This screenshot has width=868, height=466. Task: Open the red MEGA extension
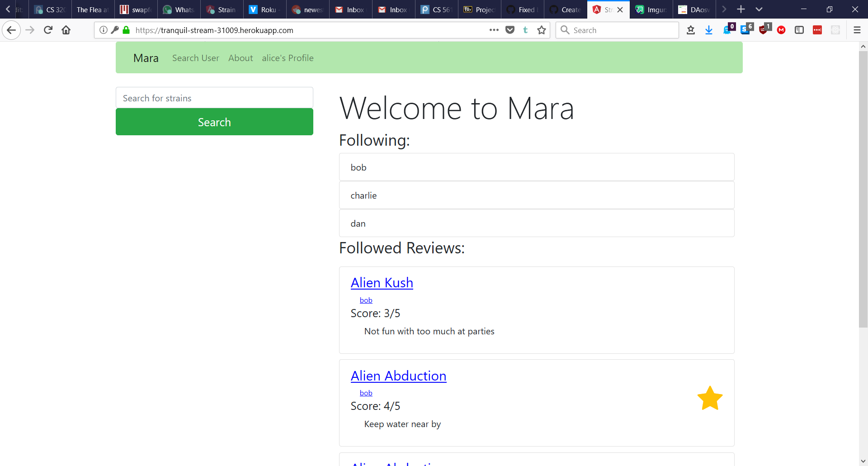click(781, 30)
